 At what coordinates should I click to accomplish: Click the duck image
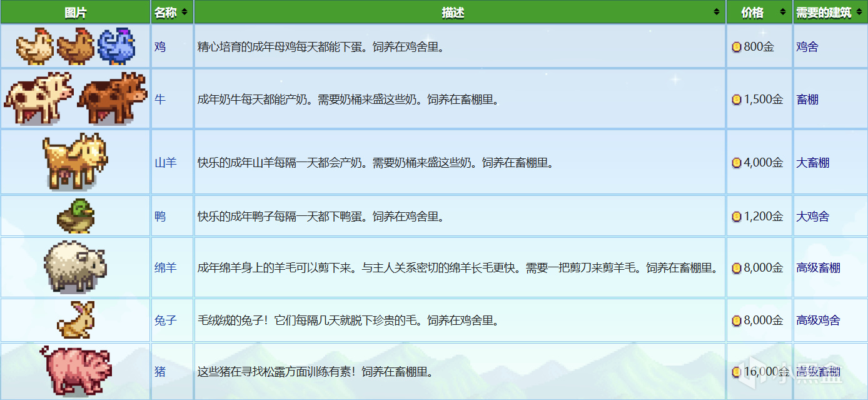[x=76, y=216]
